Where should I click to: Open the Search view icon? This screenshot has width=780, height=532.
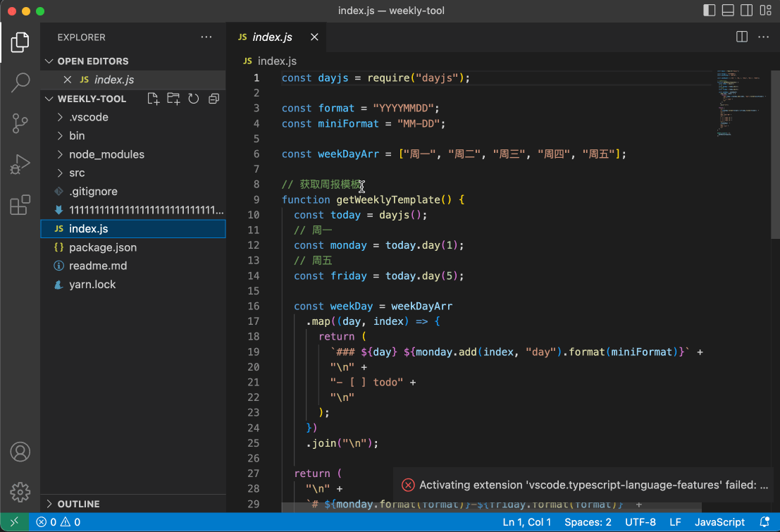tap(20, 82)
